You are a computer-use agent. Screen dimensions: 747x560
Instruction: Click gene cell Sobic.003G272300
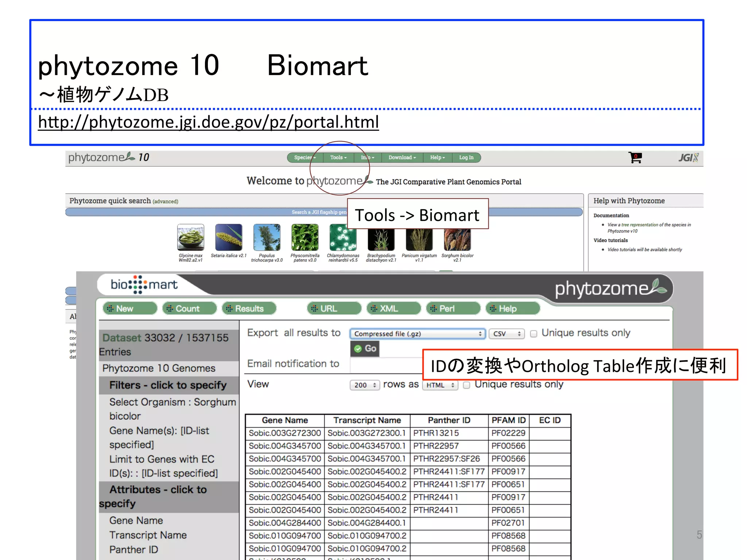[285, 433]
